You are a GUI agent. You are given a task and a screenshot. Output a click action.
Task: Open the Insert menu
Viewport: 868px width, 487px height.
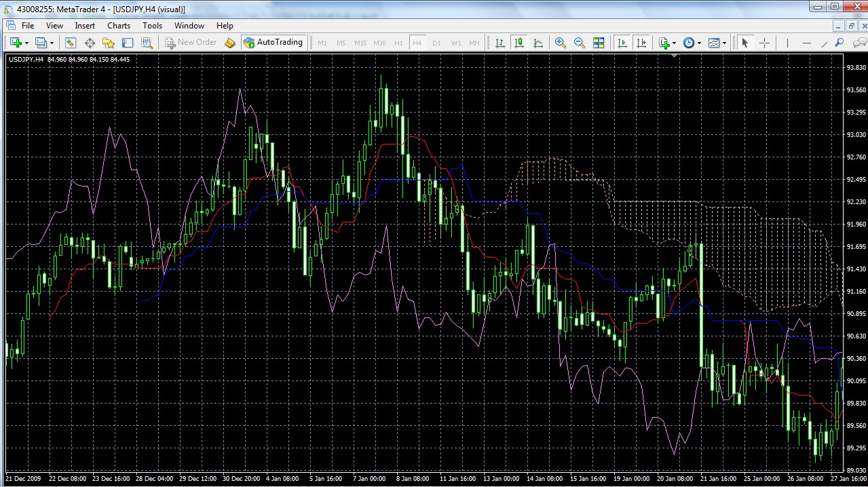[x=84, y=25]
